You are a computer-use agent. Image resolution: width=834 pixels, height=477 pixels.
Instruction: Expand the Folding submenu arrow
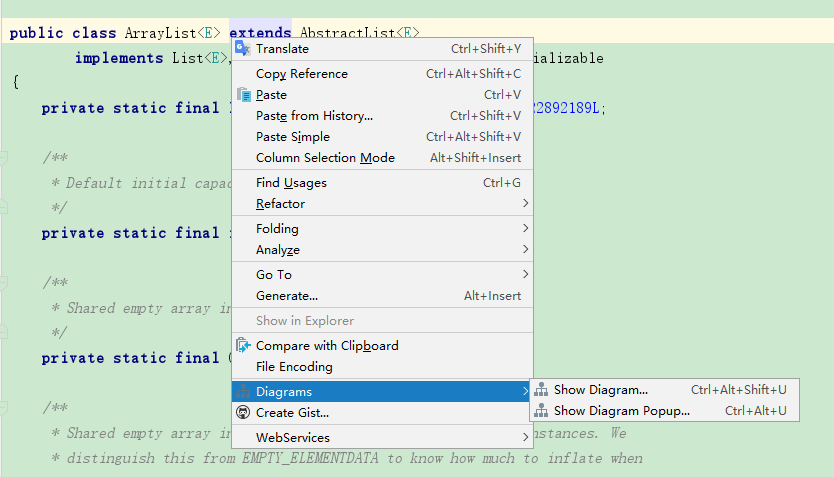525,228
